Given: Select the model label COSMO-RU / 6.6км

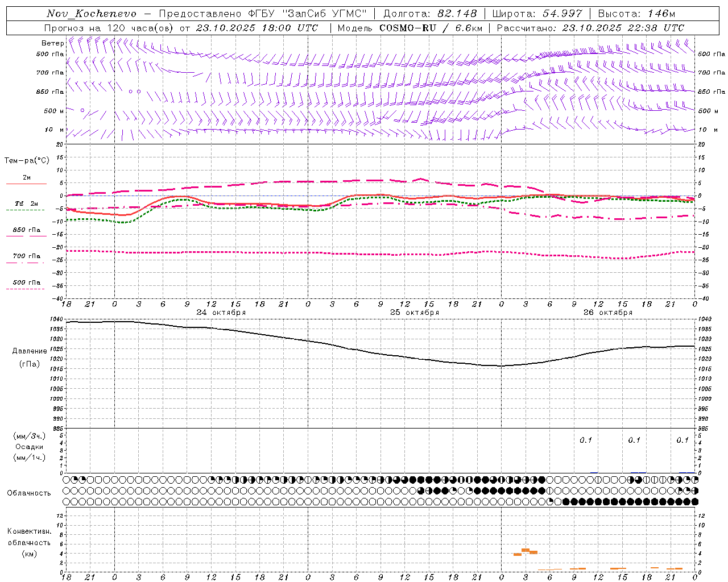Looking at the screenshot, I should (431, 28).
